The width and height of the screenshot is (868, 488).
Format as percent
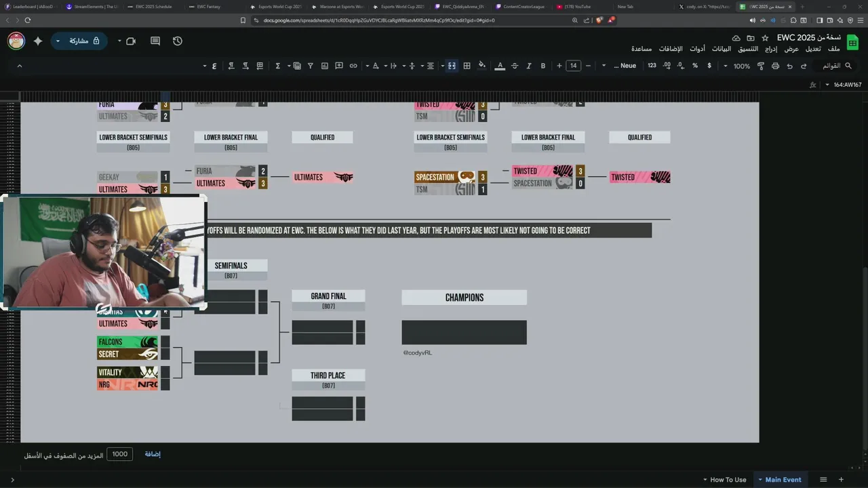click(x=695, y=66)
